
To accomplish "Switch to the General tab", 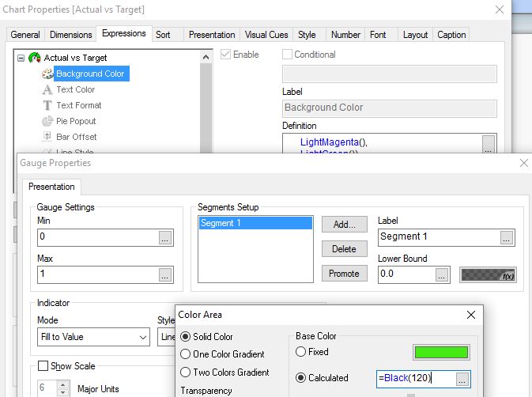I will click(25, 35).
